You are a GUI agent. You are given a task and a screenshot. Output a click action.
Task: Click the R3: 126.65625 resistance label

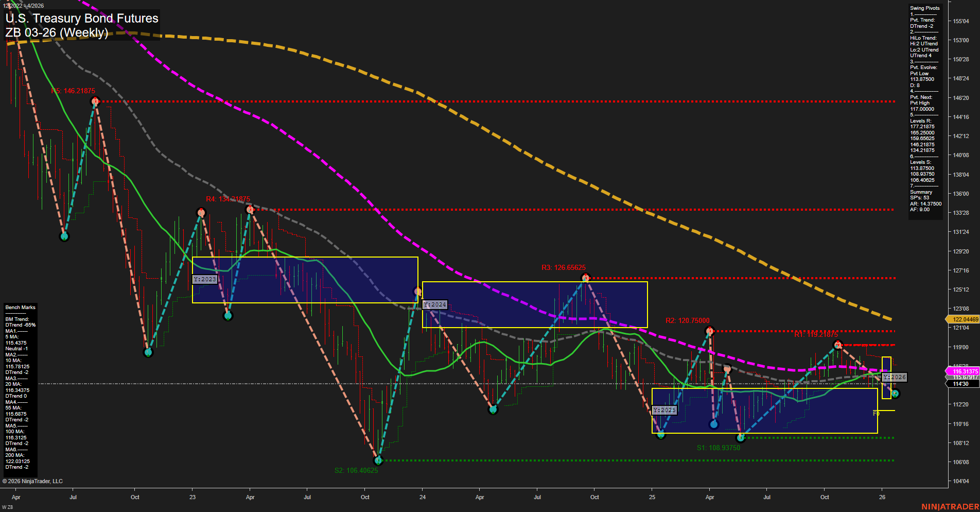564,267
